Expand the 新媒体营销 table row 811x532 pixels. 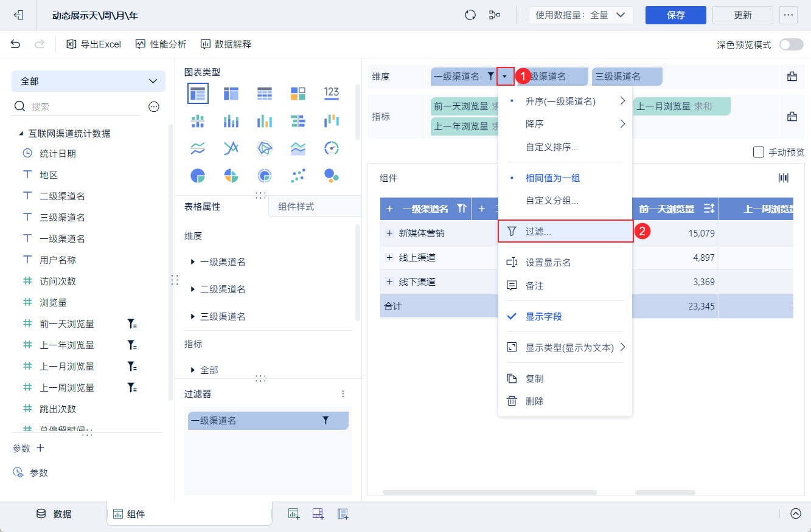point(389,233)
